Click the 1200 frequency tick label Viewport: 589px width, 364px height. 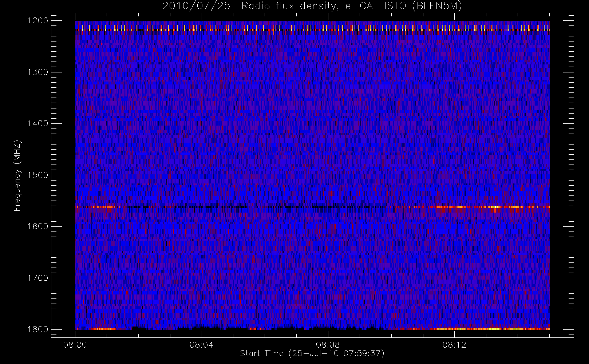coord(38,21)
